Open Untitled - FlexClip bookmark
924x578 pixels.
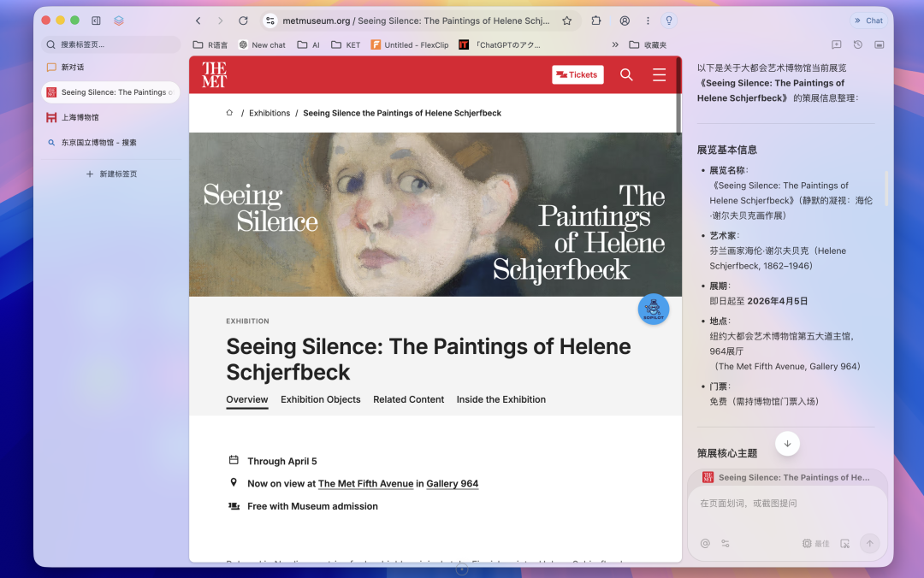[410, 44]
